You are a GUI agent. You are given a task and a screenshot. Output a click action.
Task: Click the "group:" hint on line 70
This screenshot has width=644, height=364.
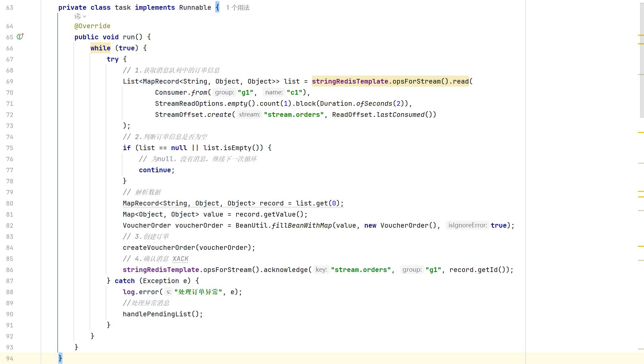coord(224,92)
